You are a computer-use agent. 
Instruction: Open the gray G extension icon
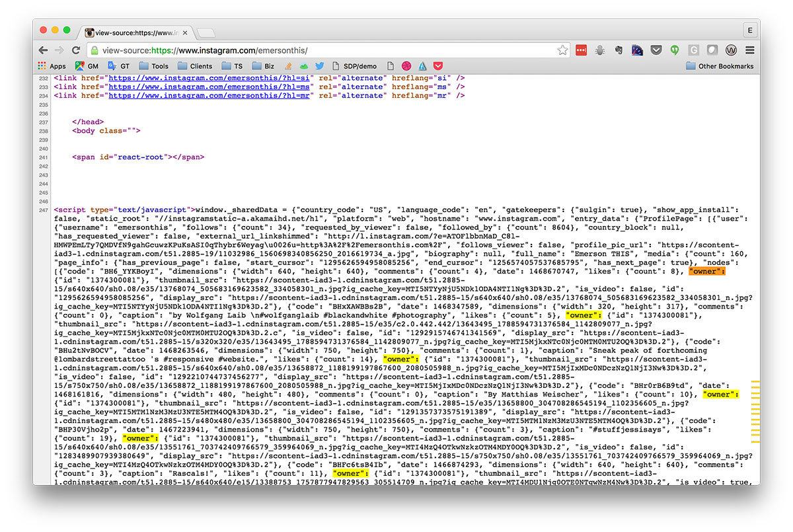[694, 50]
